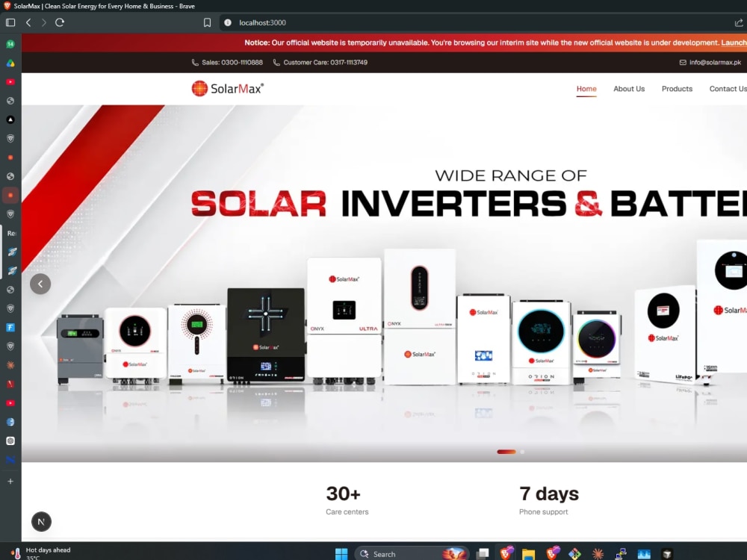Open the Next.js dev tools N badge
This screenshot has height=560, width=747.
pyautogui.click(x=41, y=521)
